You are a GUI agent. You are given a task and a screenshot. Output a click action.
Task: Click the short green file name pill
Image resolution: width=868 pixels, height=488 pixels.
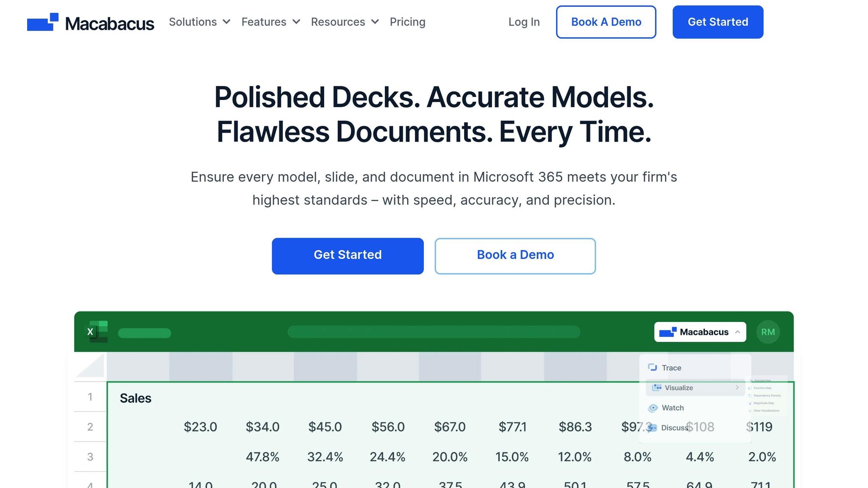(145, 333)
